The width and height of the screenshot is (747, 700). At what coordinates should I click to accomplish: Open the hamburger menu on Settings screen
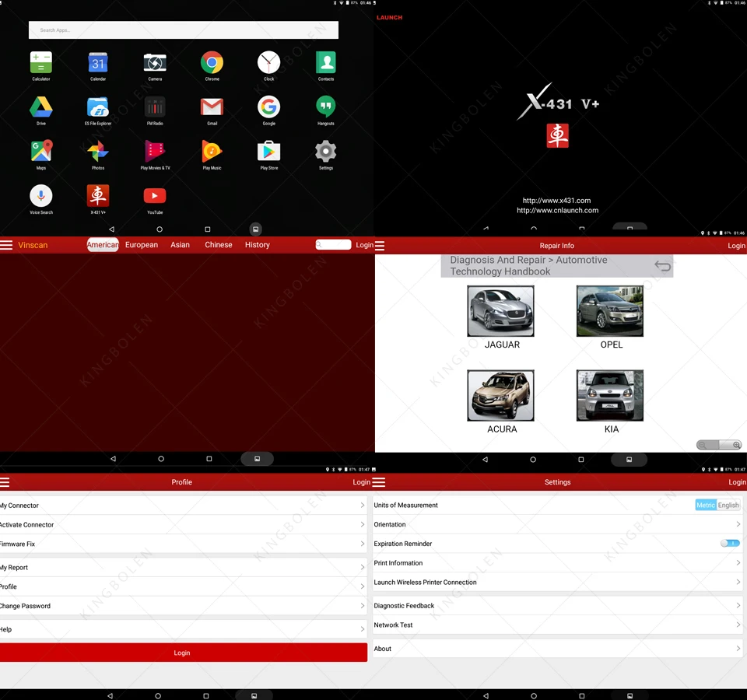pyautogui.click(x=379, y=482)
